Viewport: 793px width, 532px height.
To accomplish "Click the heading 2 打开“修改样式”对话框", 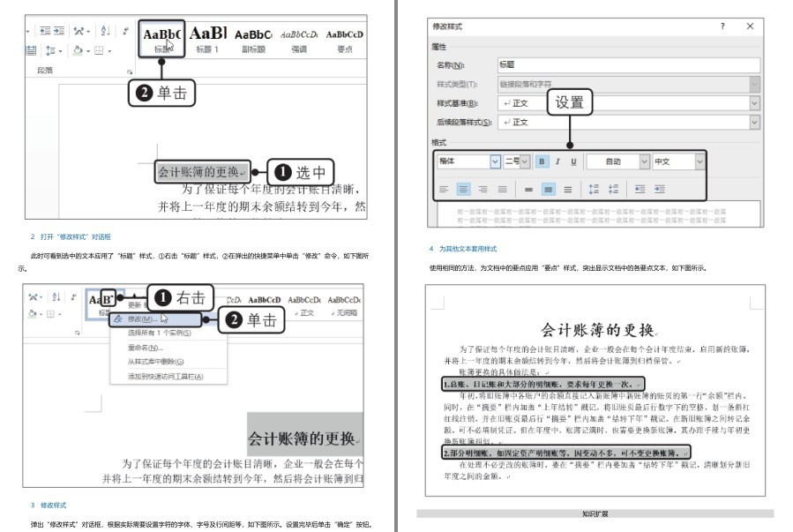I will point(71,236).
